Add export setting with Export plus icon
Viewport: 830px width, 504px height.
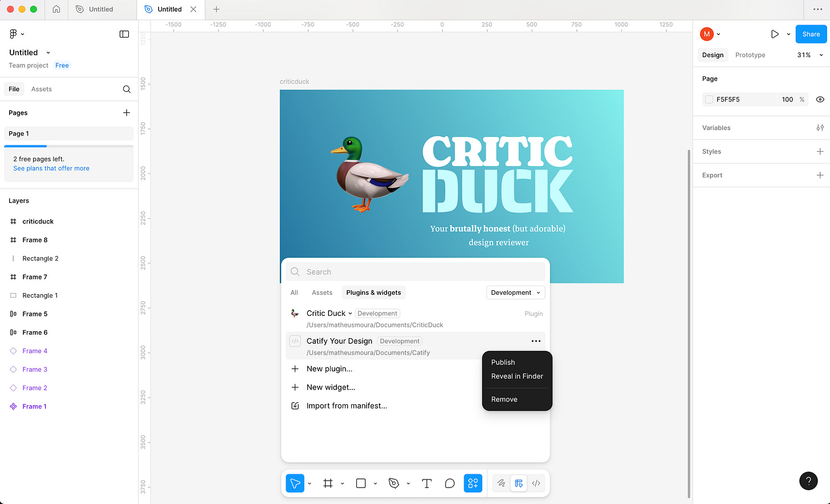coord(820,175)
